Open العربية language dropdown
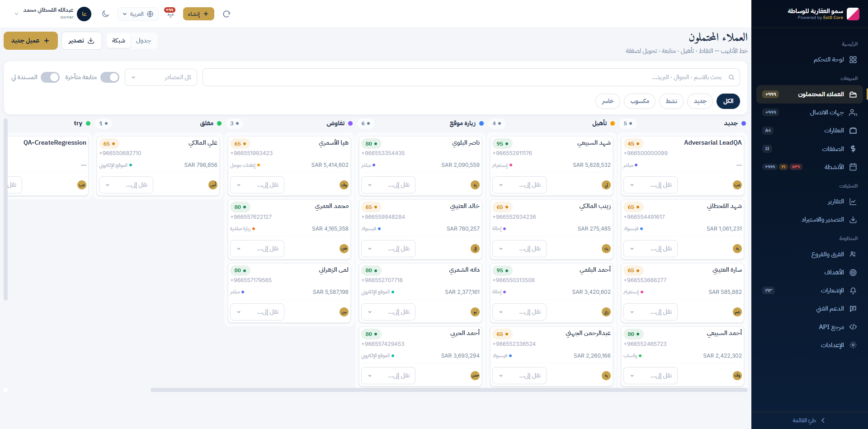The height and width of the screenshot is (429, 868). (x=138, y=14)
